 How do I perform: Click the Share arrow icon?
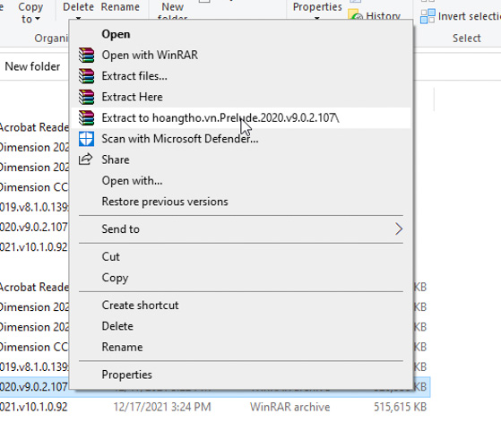pyautogui.click(x=86, y=159)
